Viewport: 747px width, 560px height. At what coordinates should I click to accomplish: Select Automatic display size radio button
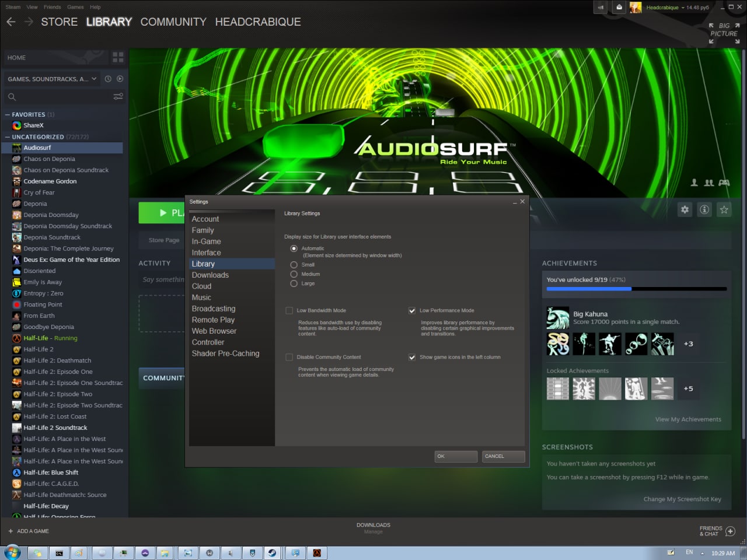pyautogui.click(x=294, y=249)
